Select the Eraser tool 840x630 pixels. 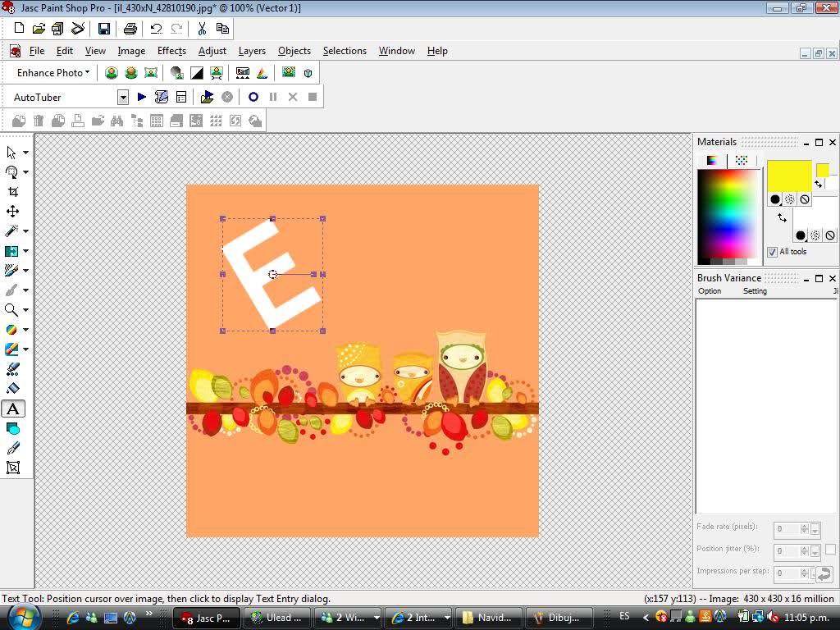(x=11, y=349)
